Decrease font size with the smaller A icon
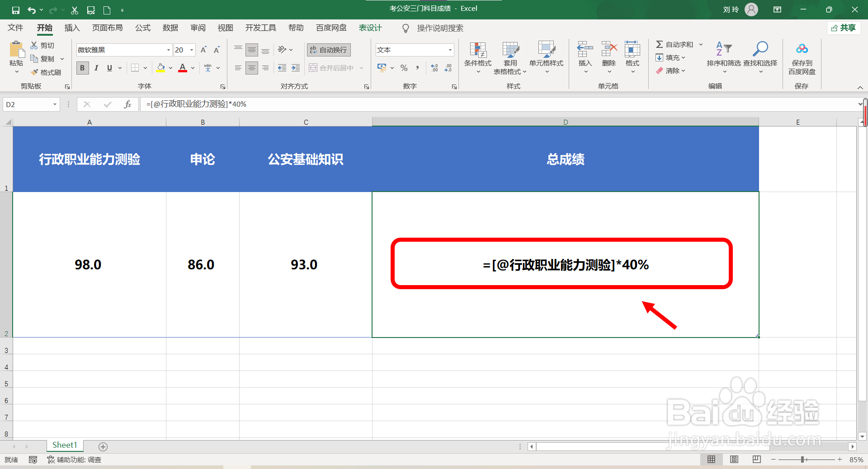 point(217,50)
